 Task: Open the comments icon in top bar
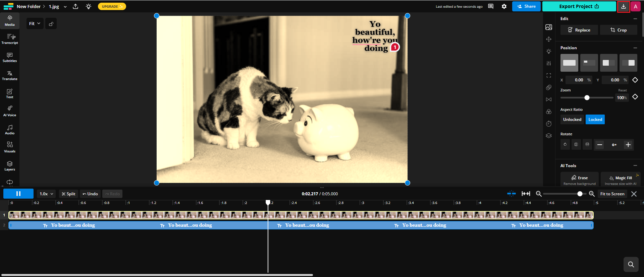pyautogui.click(x=491, y=6)
